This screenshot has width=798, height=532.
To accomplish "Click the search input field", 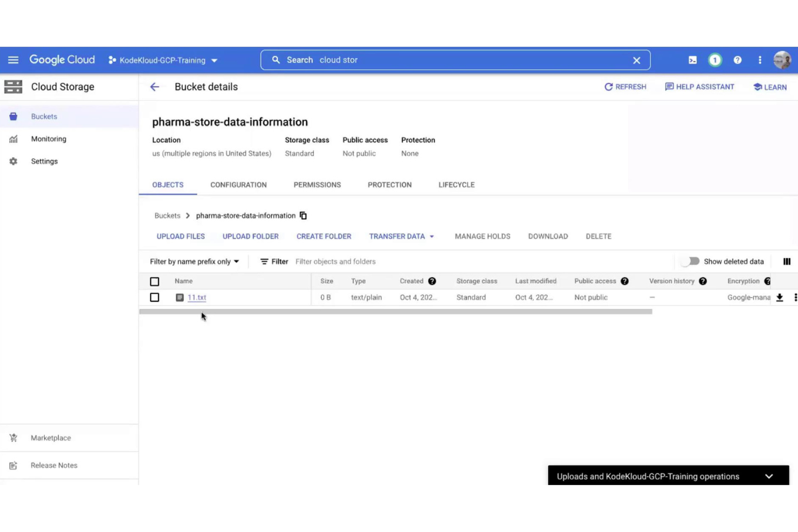I will [431, 60].
